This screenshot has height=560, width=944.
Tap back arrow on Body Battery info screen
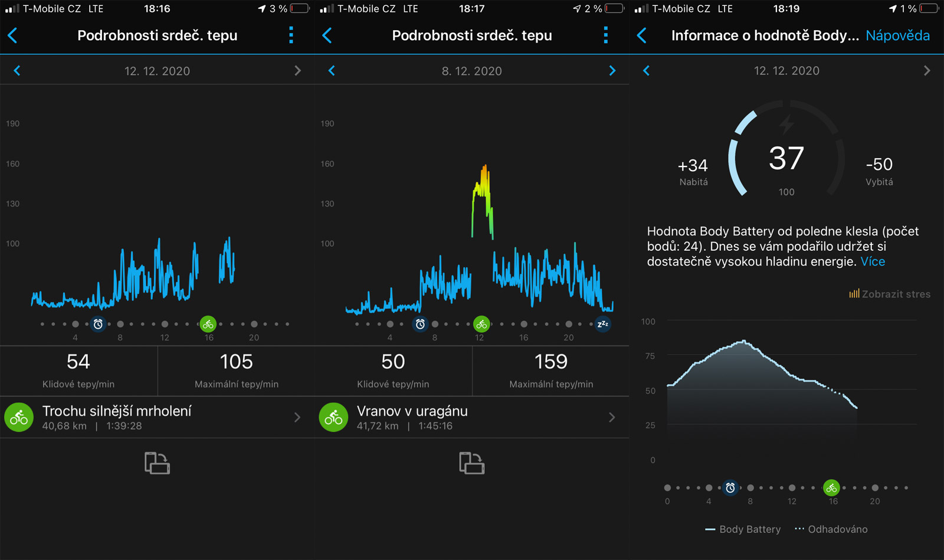(x=643, y=35)
